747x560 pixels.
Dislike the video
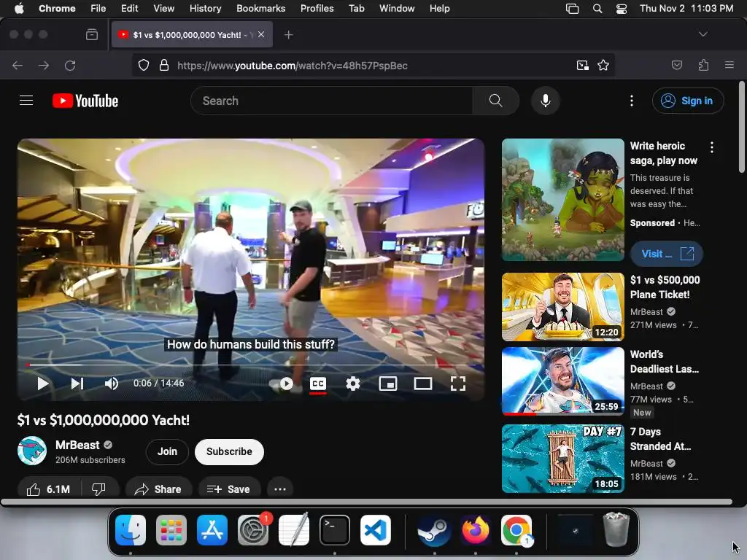click(98, 489)
